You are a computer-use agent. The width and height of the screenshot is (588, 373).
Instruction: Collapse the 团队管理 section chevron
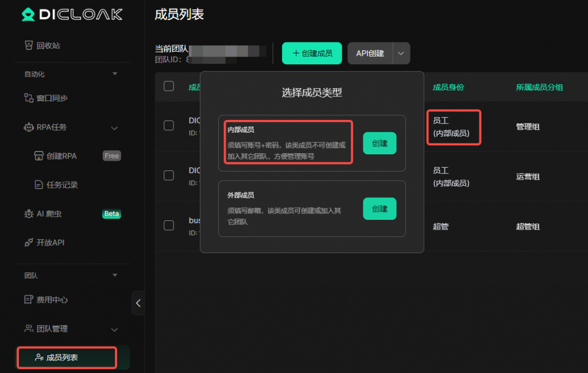[114, 329]
